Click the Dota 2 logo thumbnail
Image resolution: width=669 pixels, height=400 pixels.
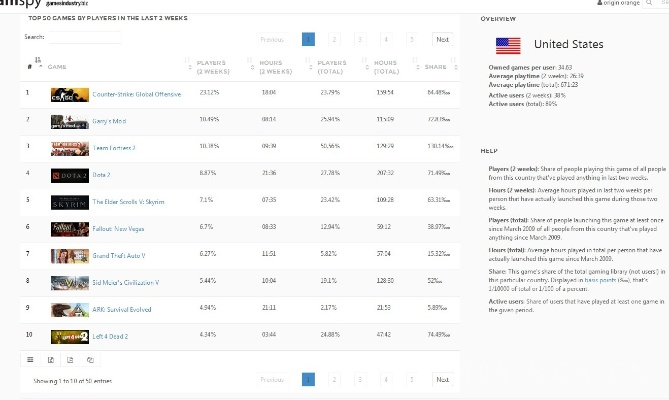(x=70, y=175)
